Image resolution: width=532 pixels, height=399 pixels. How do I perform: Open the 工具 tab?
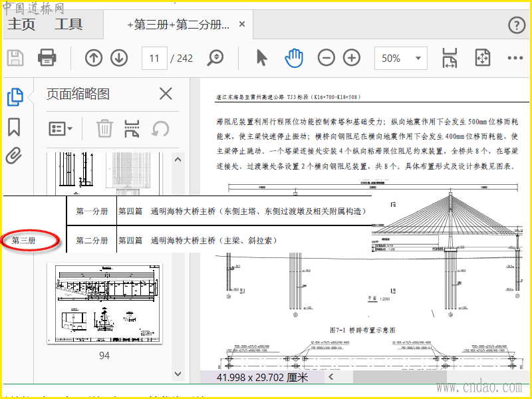click(68, 25)
